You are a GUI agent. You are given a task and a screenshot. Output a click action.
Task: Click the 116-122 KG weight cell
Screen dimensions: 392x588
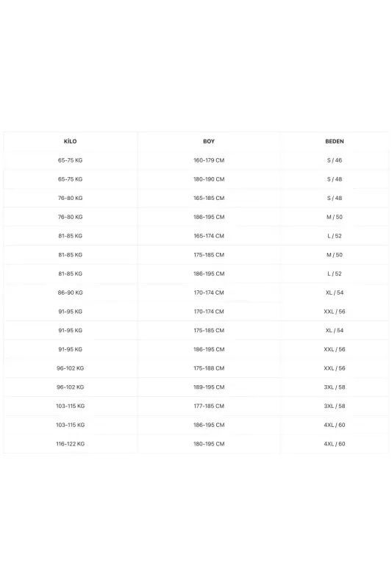click(70, 444)
